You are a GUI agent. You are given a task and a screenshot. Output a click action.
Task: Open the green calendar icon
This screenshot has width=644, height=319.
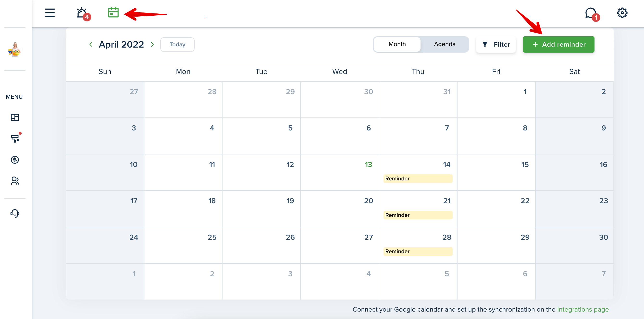(x=113, y=12)
